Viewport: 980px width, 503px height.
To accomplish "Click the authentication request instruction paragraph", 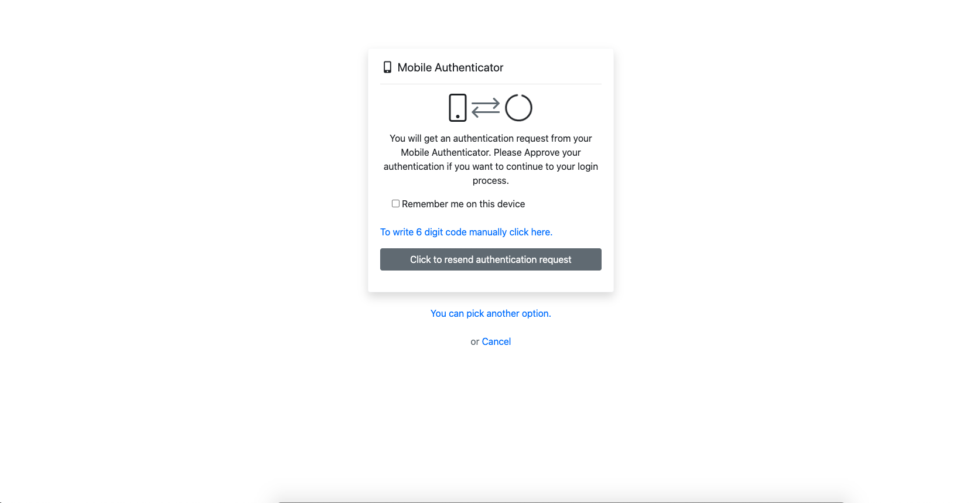I will coord(491,159).
